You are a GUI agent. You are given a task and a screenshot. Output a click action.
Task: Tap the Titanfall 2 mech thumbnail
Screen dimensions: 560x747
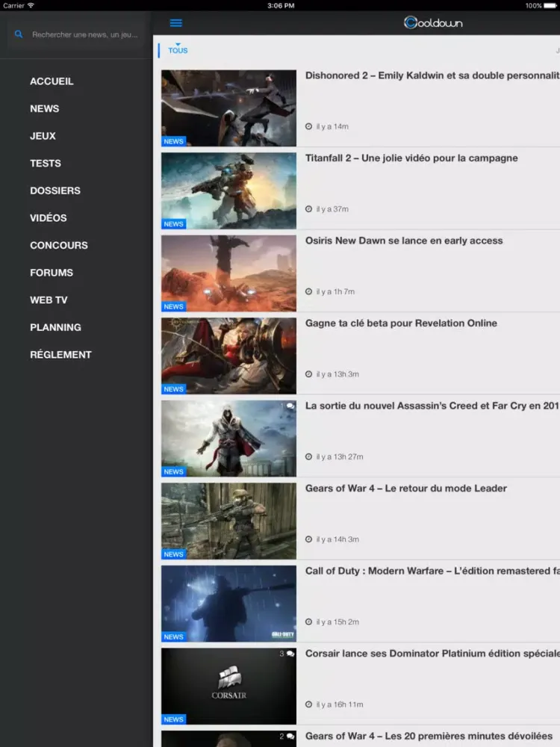tap(228, 190)
